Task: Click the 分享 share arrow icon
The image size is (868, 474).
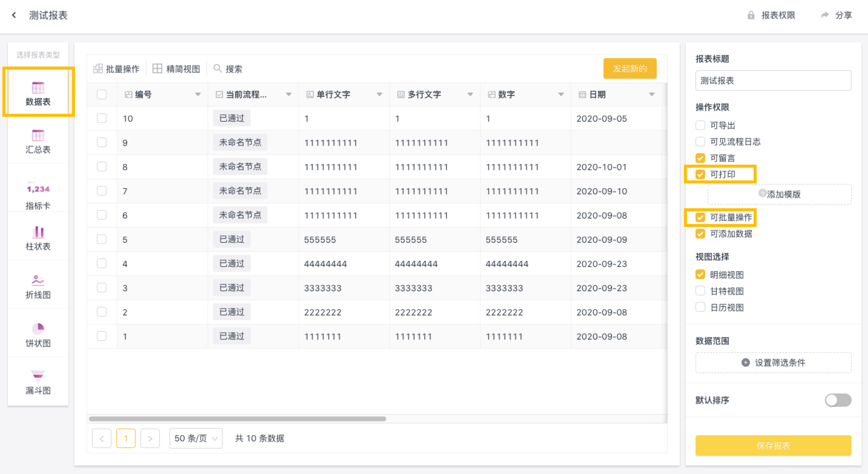Action: pyautogui.click(x=825, y=15)
